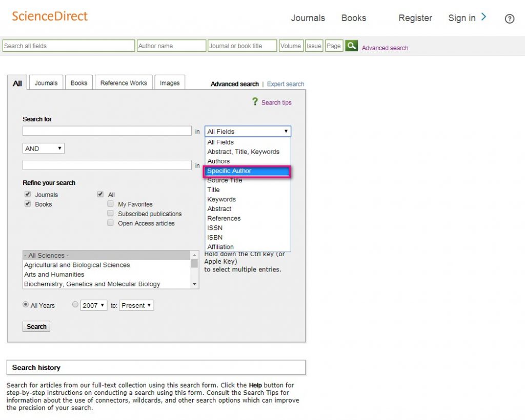Switch to the All tab

(17, 83)
